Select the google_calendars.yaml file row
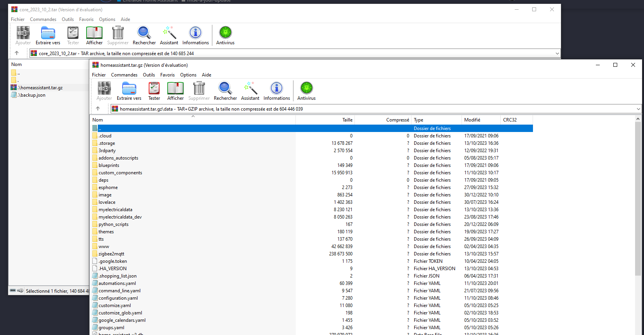 pos(312,320)
